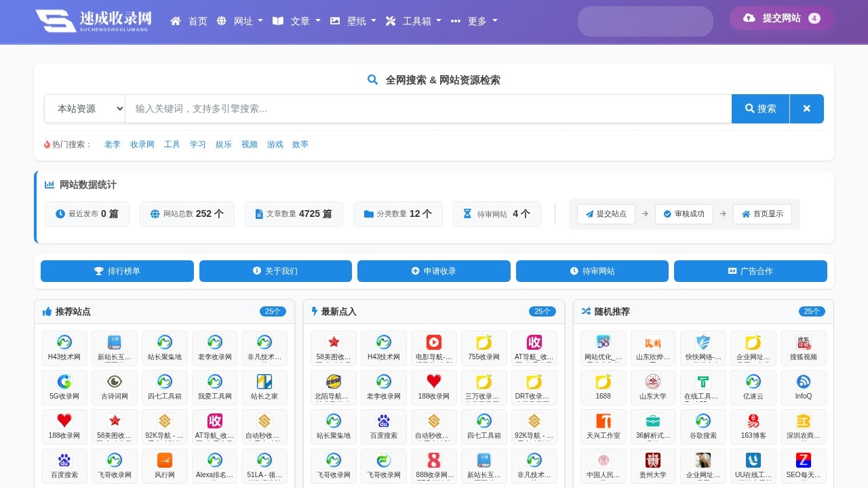Screen dimensions: 868x488
Task: Open 山东欣烨 site icon
Action: tap(654, 348)
